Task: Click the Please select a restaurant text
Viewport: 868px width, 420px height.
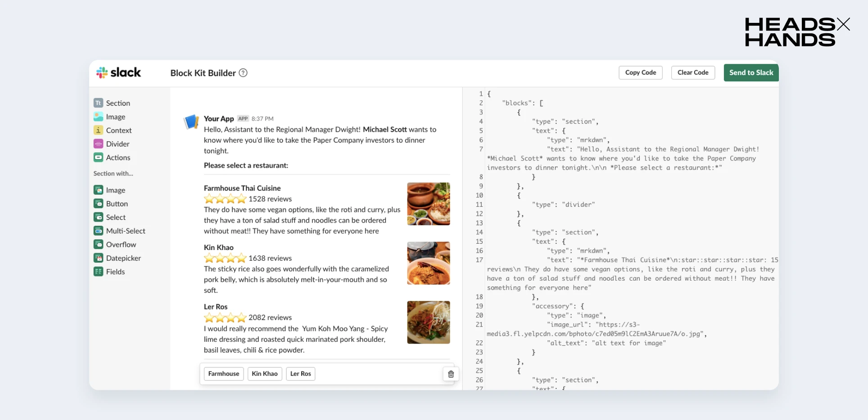Action: 246,165
